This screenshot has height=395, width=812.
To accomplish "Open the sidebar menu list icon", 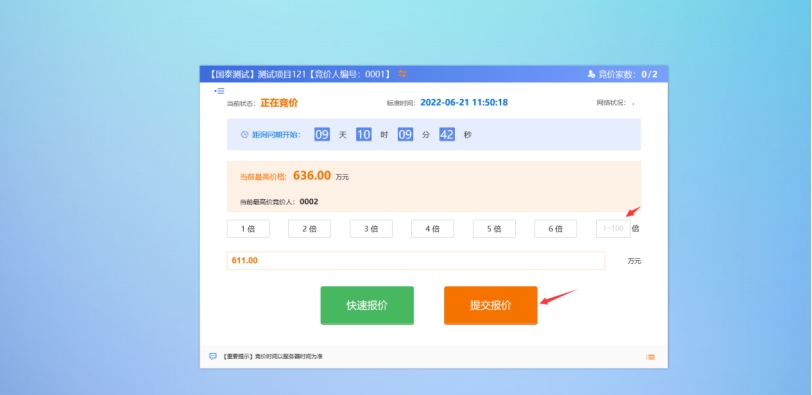I will [x=220, y=91].
